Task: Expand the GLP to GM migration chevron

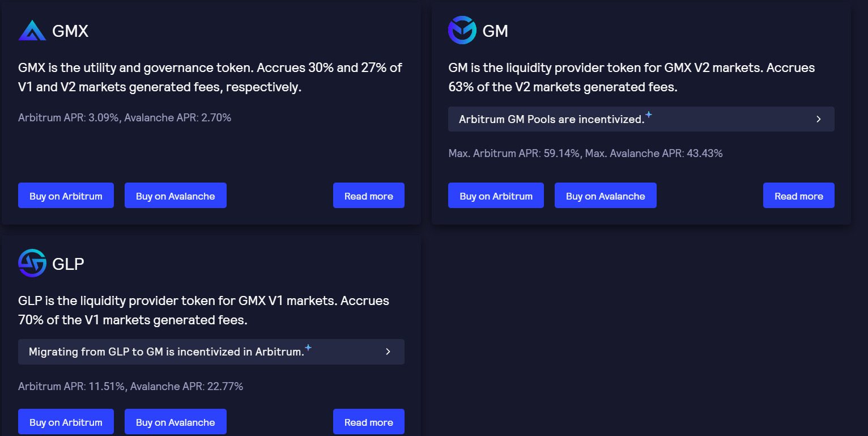Action: 388,352
